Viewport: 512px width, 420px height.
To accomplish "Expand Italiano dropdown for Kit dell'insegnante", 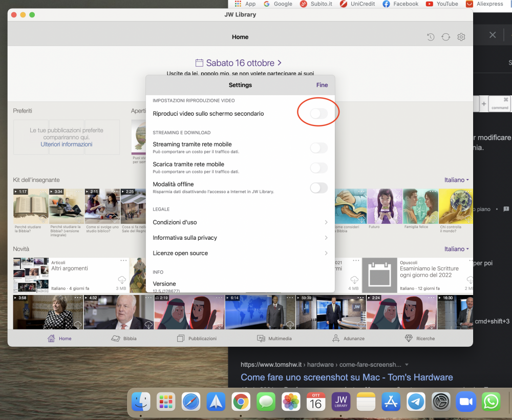I will [x=457, y=180].
